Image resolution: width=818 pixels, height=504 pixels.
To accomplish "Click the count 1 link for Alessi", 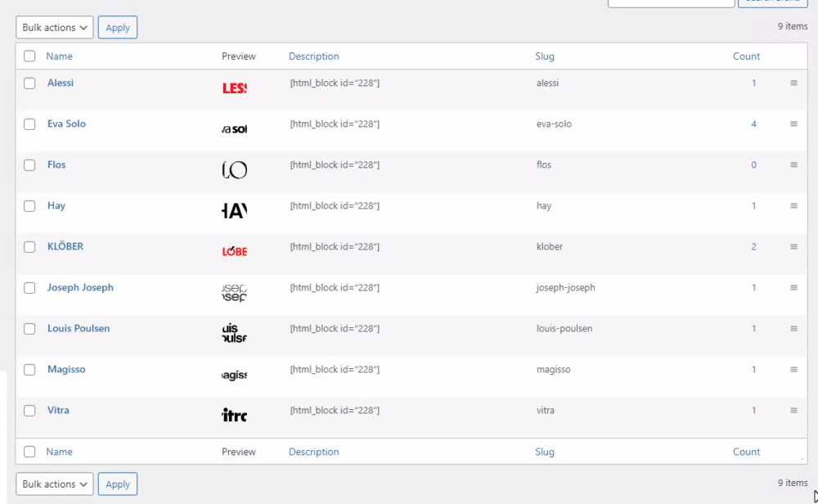I will click(753, 83).
